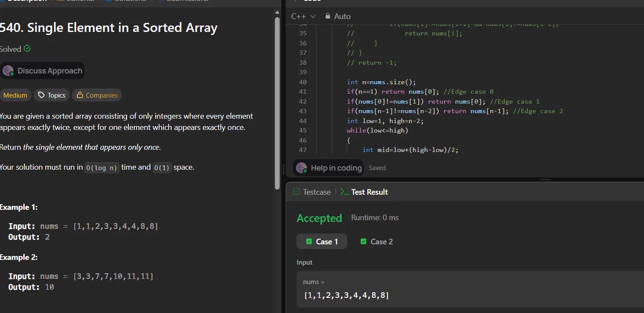Click the lock icon beside Auto

tap(328, 16)
